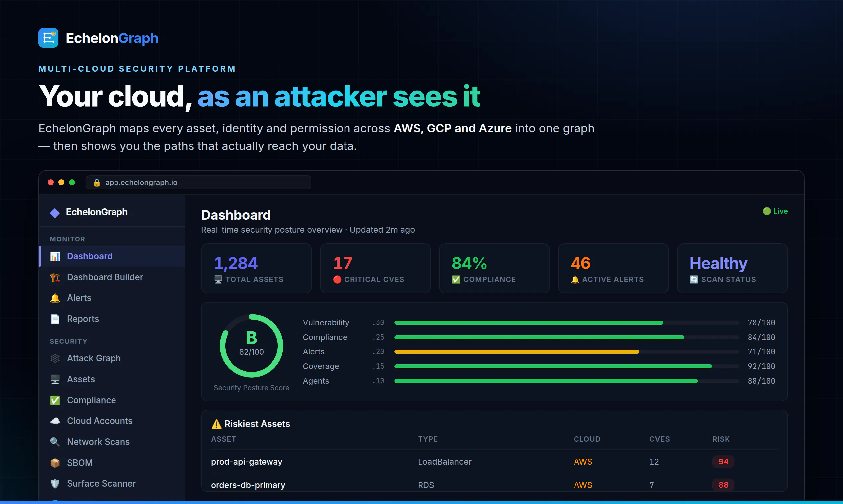Click the Dashboard bar chart icon

(x=55, y=256)
